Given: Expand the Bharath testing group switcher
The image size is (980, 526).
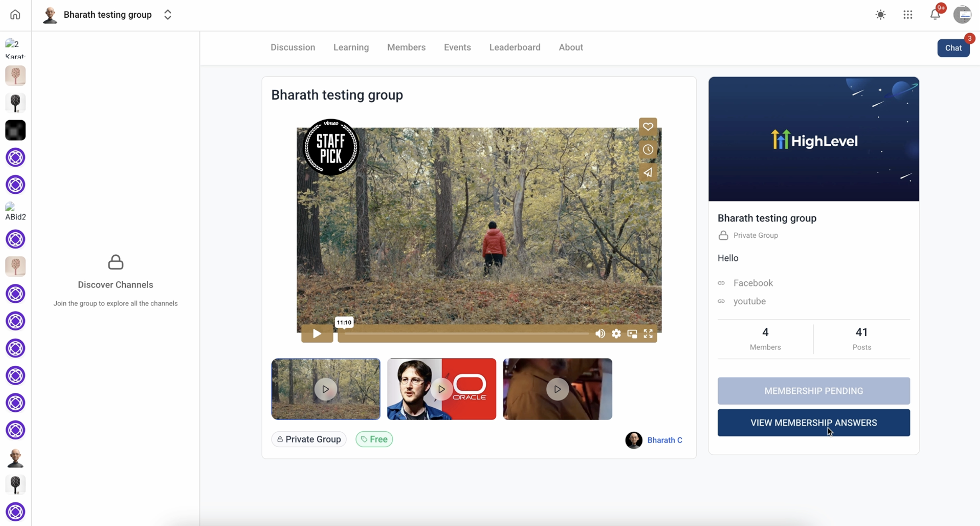Looking at the screenshot, I should pos(168,15).
